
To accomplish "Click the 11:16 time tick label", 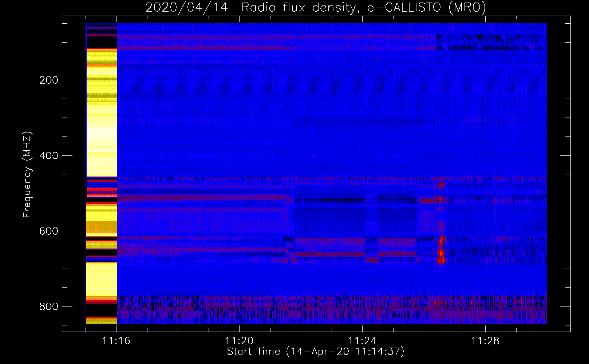I will (116, 341).
